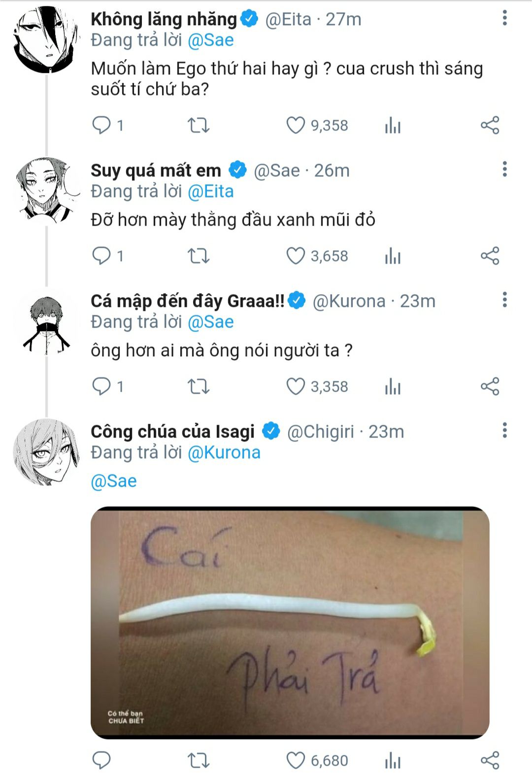Open the @Kurona mention in Chigiri's reply
The height and width of the screenshot is (774, 532).
[x=224, y=452]
